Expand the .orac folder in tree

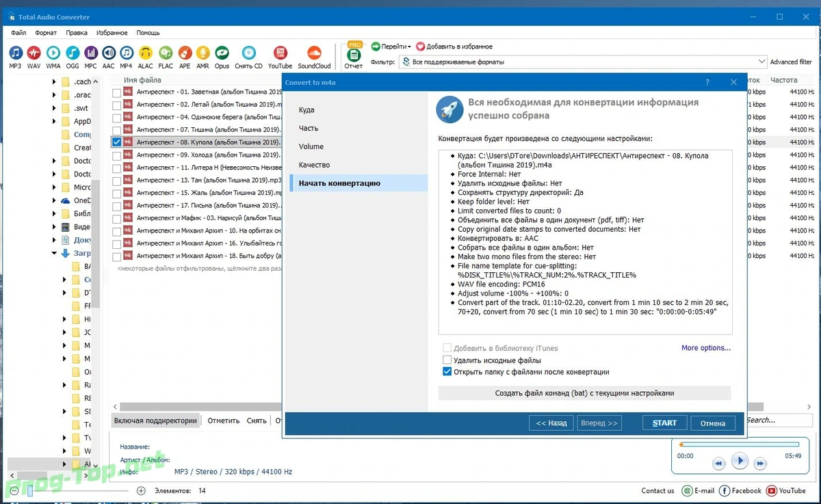point(55,95)
